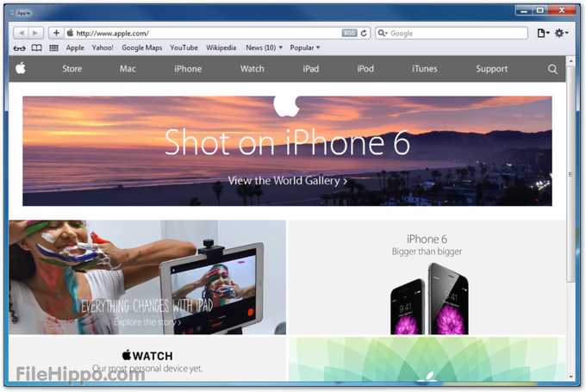Click the vertical scrollbar thumb

click(x=570, y=174)
